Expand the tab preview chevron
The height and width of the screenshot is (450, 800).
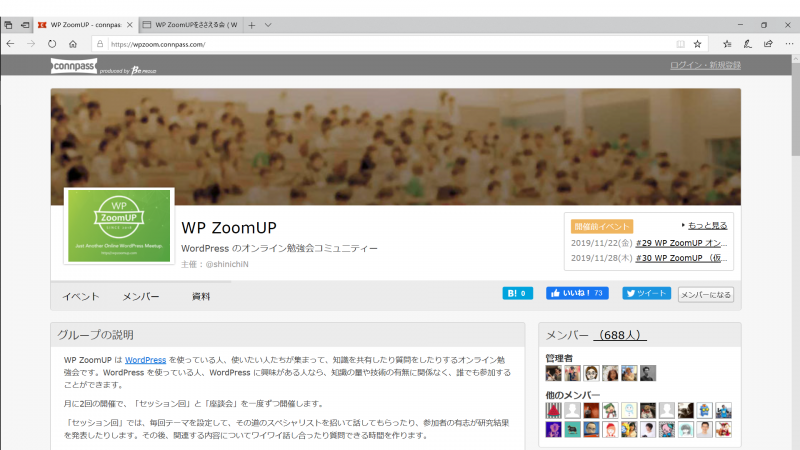click(268, 25)
